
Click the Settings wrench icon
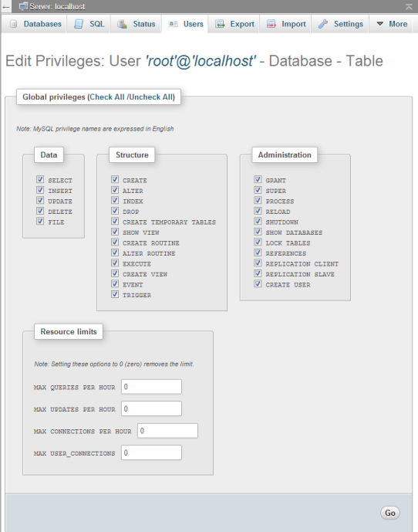tap(323, 24)
